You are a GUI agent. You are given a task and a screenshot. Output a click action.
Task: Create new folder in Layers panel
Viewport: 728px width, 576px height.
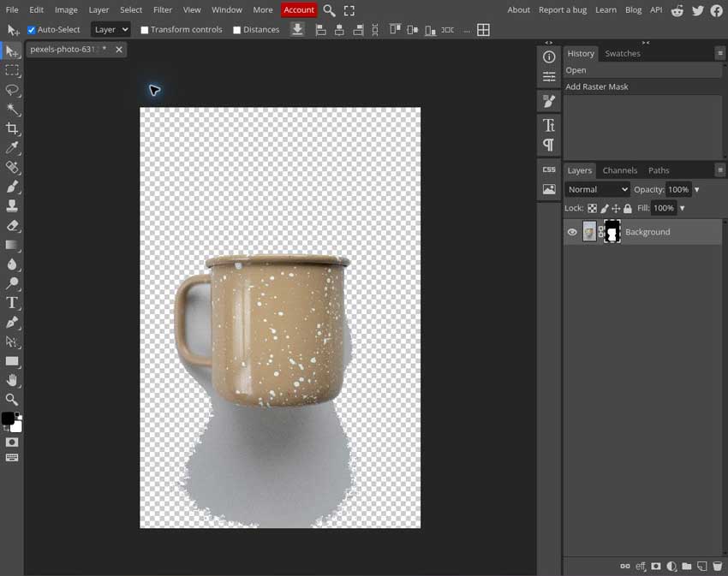pos(687,566)
